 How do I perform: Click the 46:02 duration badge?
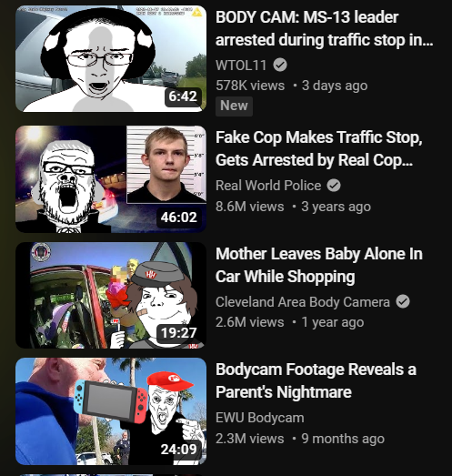(x=179, y=217)
